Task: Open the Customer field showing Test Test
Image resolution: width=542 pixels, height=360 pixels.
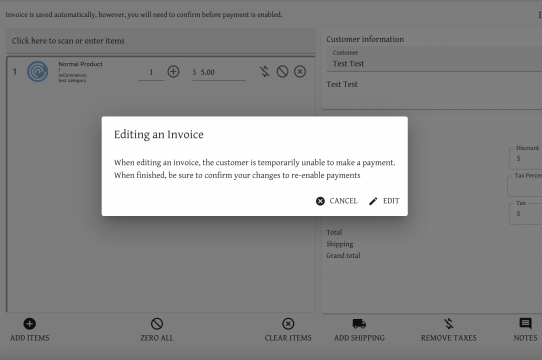Action: pyautogui.click(x=434, y=59)
